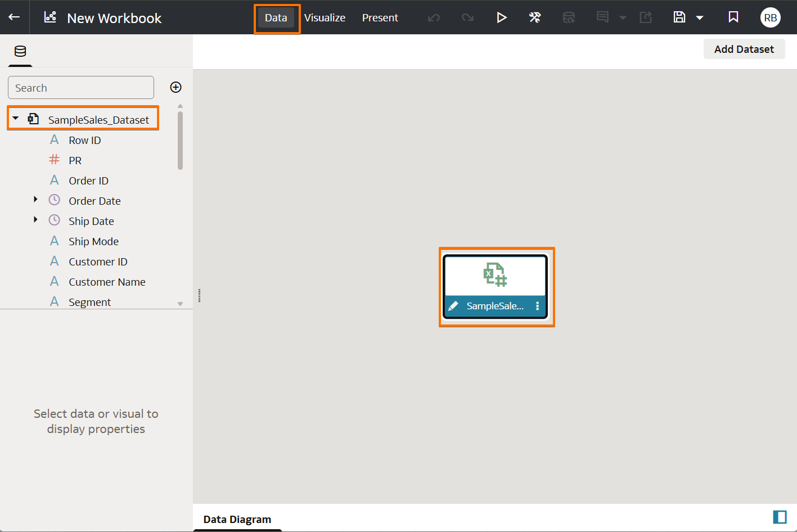
Task: Open the RB user account avatar
Action: pyautogui.click(x=770, y=17)
